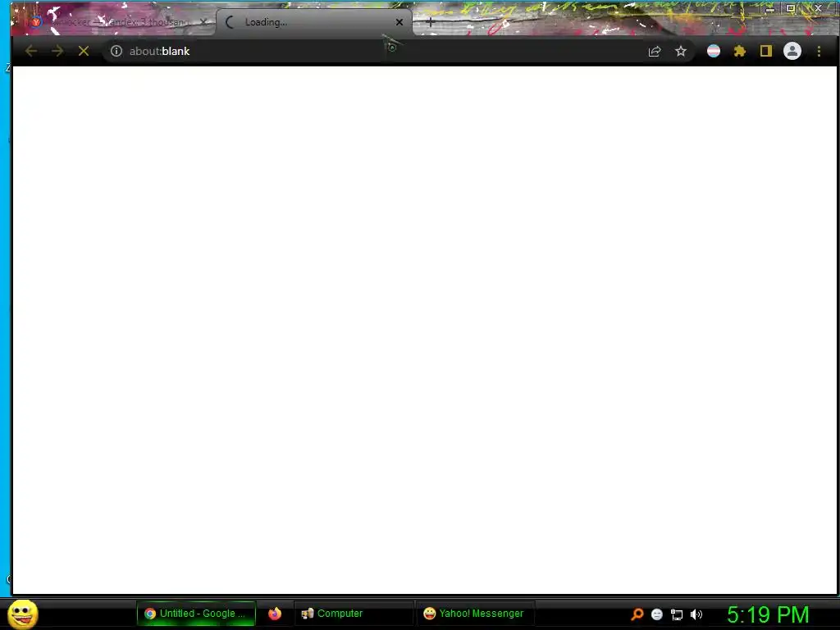Open the Chrome three-dot menu
The width and height of the screenshot is (840, 630).
[819, 51]
